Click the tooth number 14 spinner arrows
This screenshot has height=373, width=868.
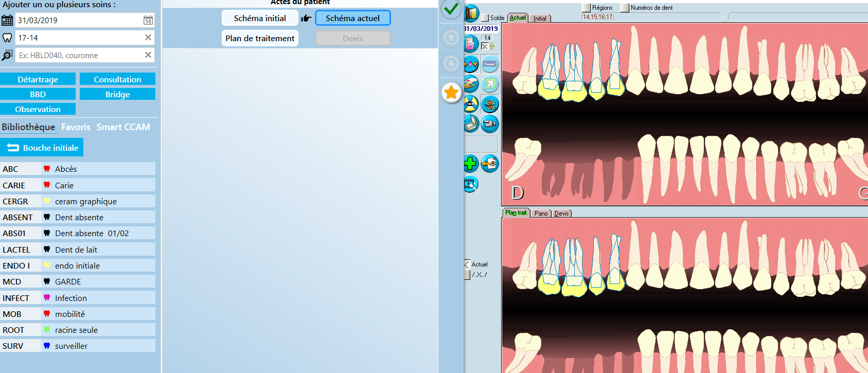click(x=491, y=46)
